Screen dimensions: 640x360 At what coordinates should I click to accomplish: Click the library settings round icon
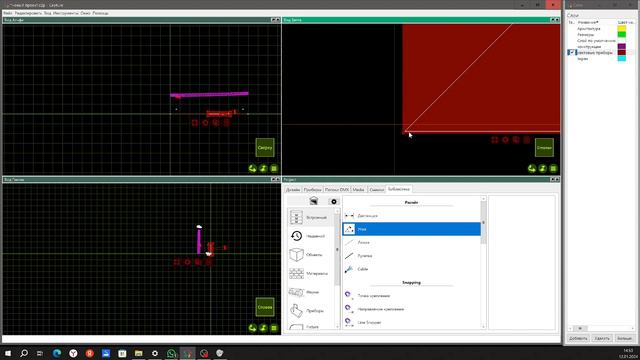(334, 201)
